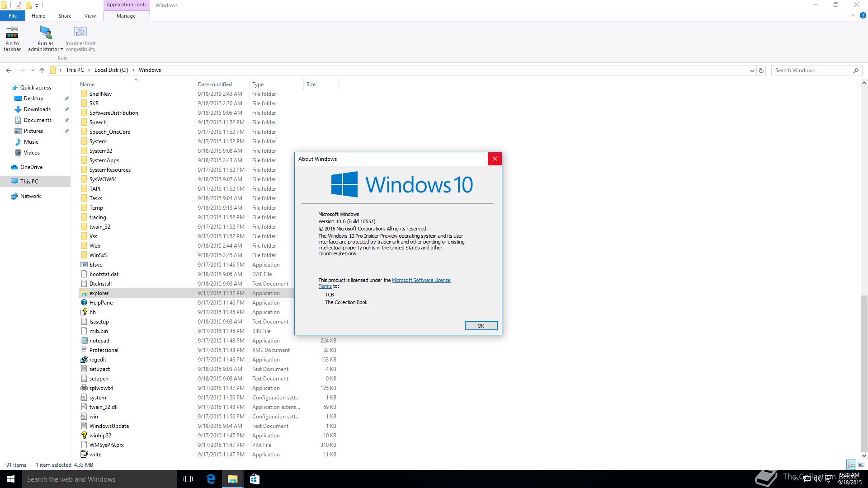Click the search magnifier icon
Image resolution: width=868 pixels, height=488 pixels.
(856, 70)
